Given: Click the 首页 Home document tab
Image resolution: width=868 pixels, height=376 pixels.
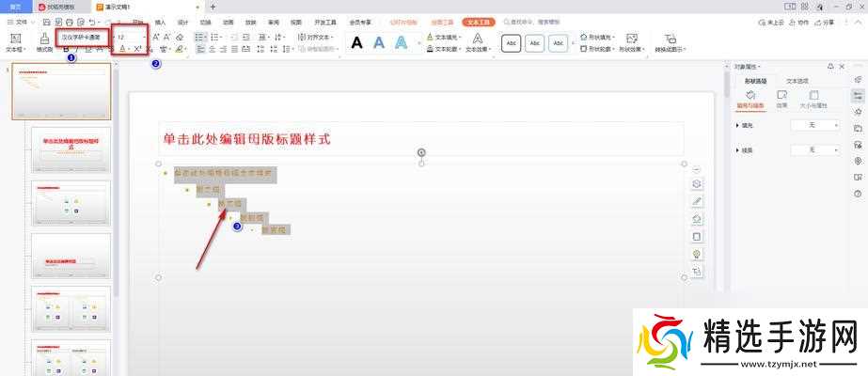Looking at the screenshot, I should pyautogui.click(x=17, y=7).
